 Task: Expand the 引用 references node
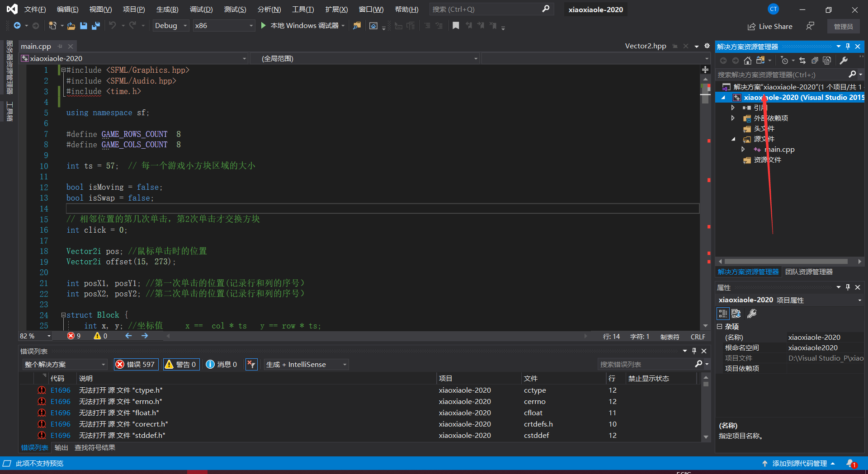pos(733,108)
